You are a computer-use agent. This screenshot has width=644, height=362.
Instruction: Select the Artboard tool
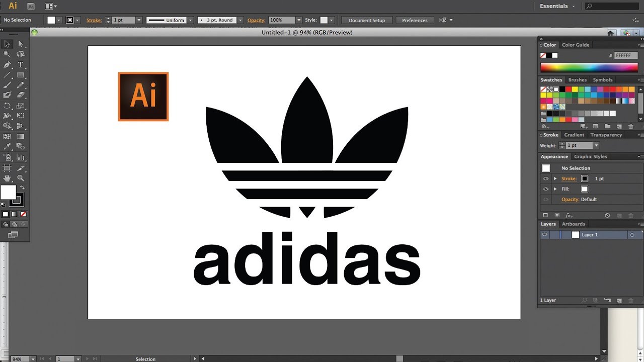coord(7,168)
